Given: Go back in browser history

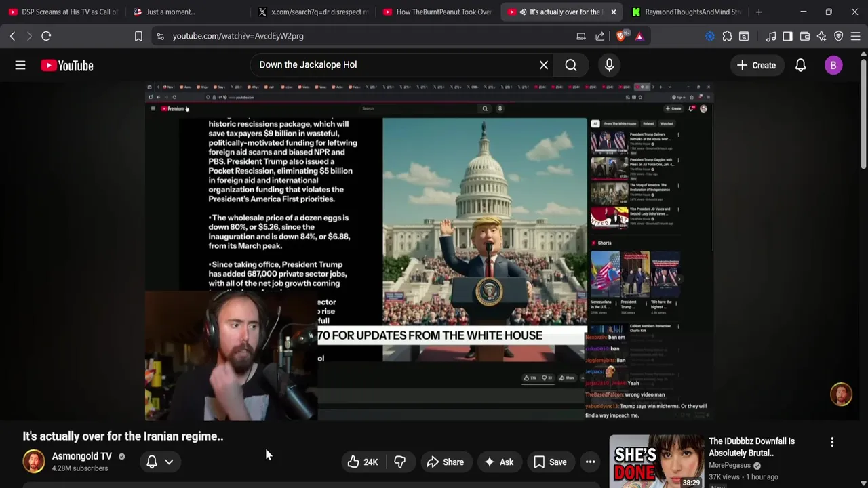Looking at the screenshot, I should [x=12, y=36].
